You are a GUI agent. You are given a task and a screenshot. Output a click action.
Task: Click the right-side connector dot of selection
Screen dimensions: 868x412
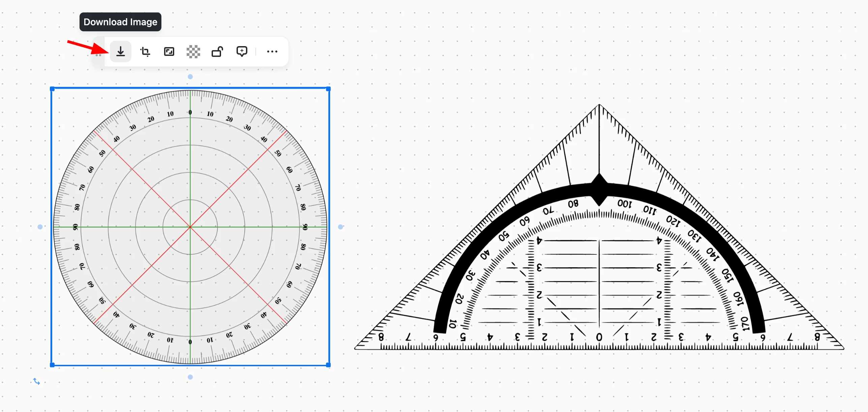(340, 227)
